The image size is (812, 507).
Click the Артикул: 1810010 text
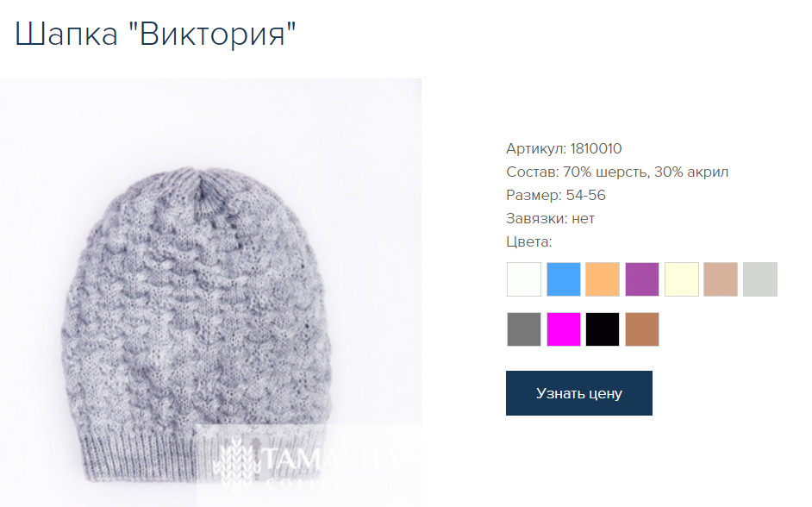pyautogui.click(x=564, y=148)
